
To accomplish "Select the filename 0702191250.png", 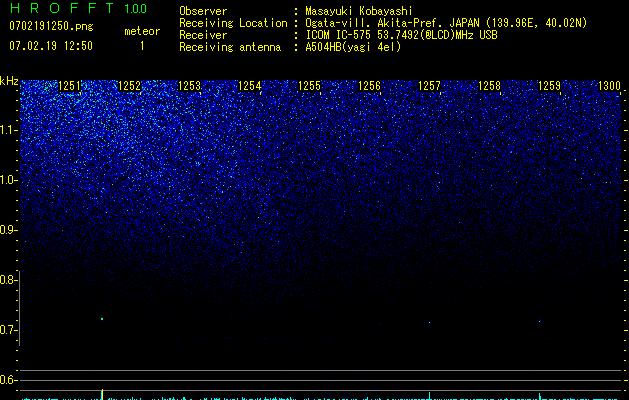I will point(51,27).
